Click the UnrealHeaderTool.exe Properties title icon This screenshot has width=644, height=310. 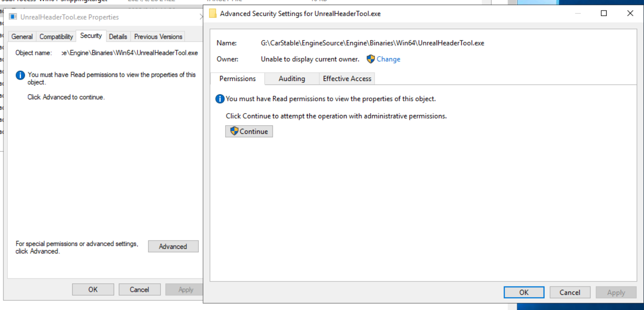click(13, 17)
